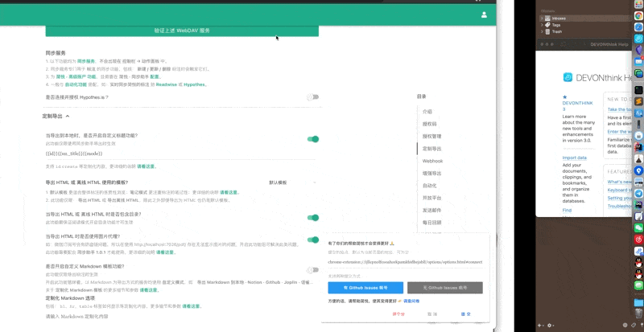The image size is (644, 332).
Task: Open Troubleshooting link in DEVONthink Help
Action: 620,206
